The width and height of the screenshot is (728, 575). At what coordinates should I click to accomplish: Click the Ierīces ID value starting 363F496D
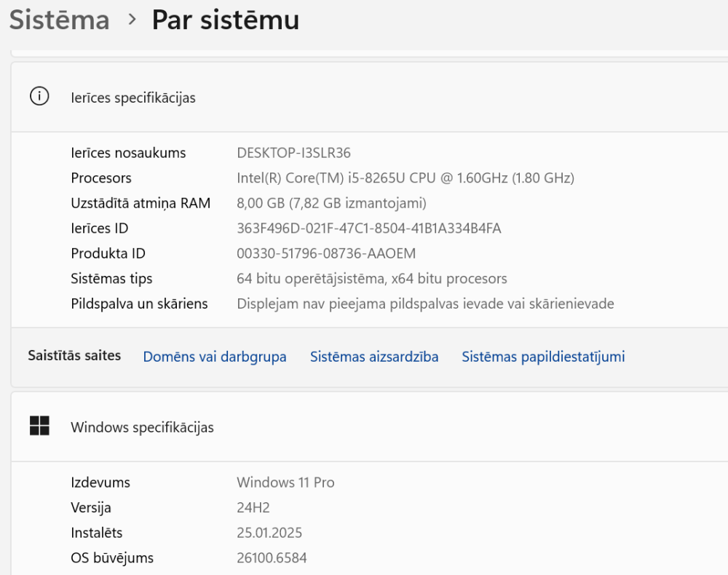coord(369,229)
